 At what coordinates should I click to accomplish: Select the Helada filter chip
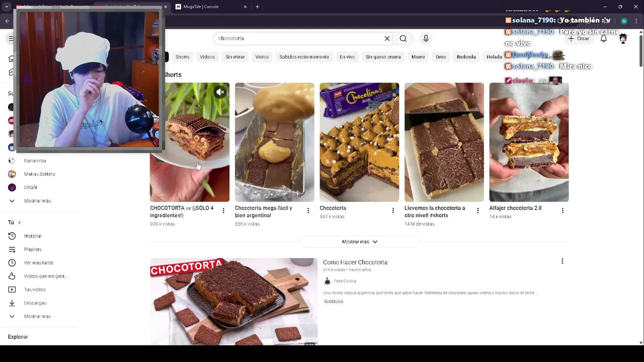point(494,57)
